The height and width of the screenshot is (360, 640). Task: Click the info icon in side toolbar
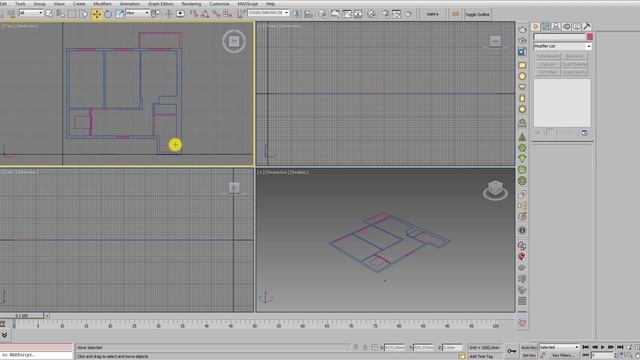[522, 231]
